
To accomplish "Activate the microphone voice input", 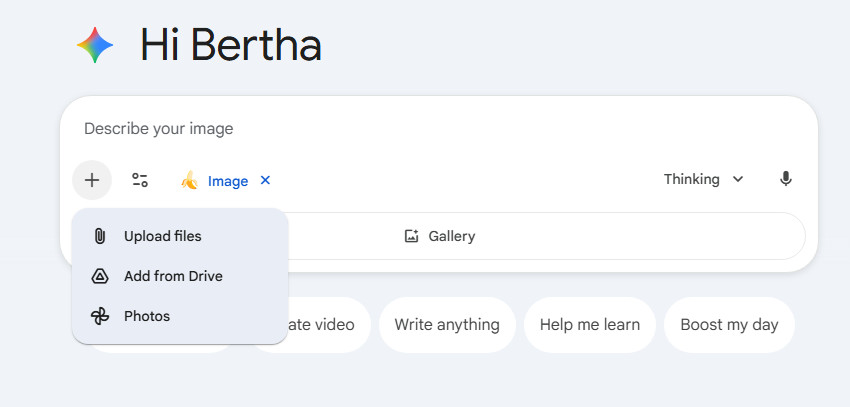I will [x=786, y=179].
